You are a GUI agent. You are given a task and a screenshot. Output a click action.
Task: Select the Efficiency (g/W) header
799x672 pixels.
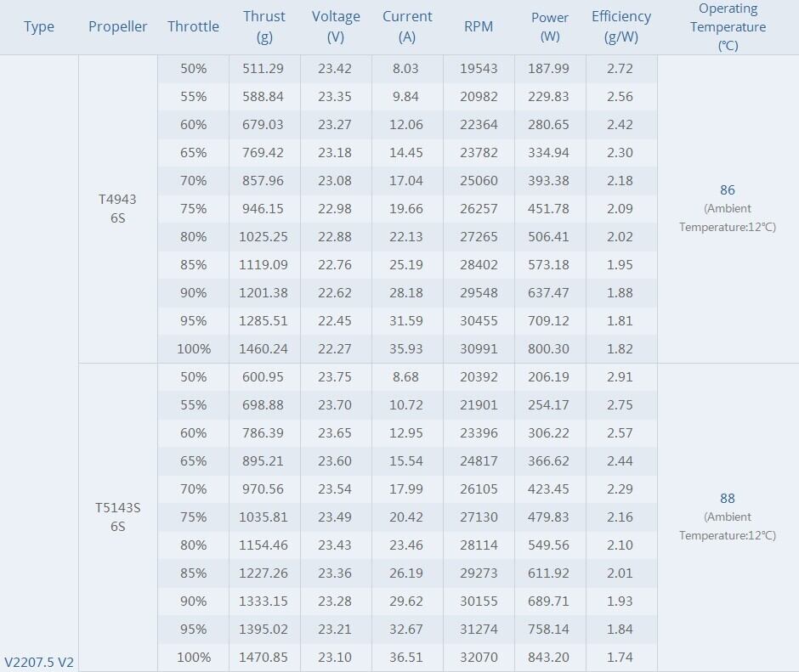(x=621, y=26)
